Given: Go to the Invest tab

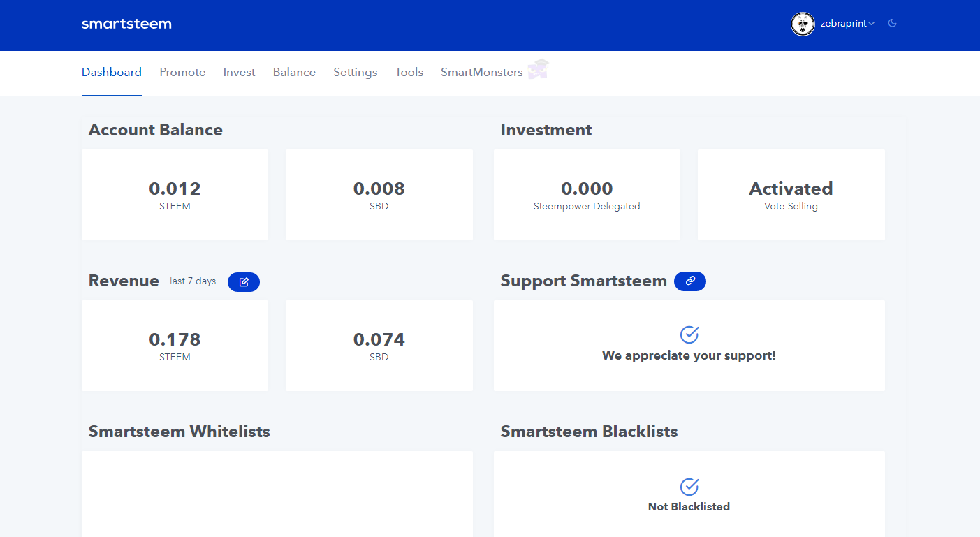Looking at the screenshot, I should (x=239, y=73).
